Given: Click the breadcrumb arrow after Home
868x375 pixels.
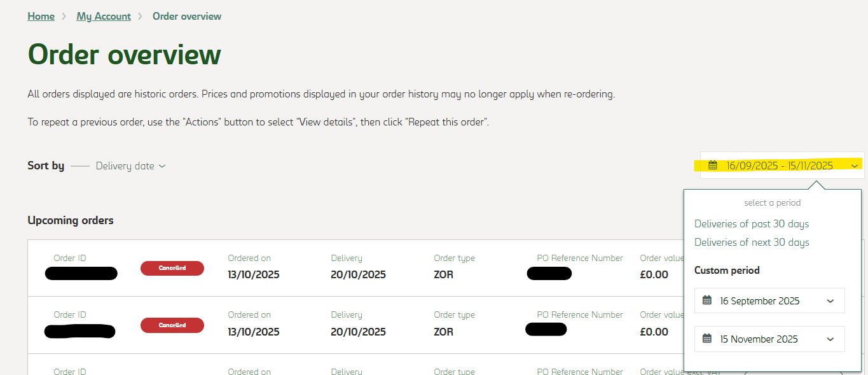Looking at the screenshot, I should coord(64,17).
